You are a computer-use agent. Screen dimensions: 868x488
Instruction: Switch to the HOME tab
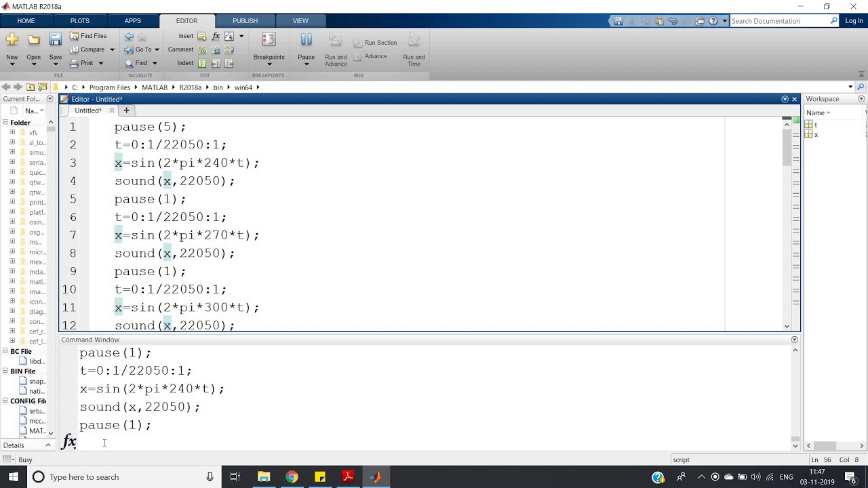26,21
